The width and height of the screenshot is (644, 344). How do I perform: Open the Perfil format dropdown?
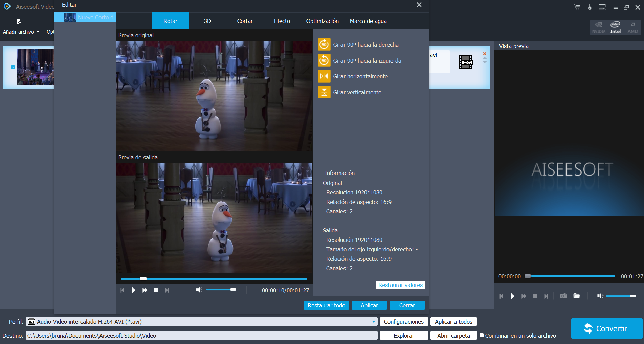[x=374, y=322]
